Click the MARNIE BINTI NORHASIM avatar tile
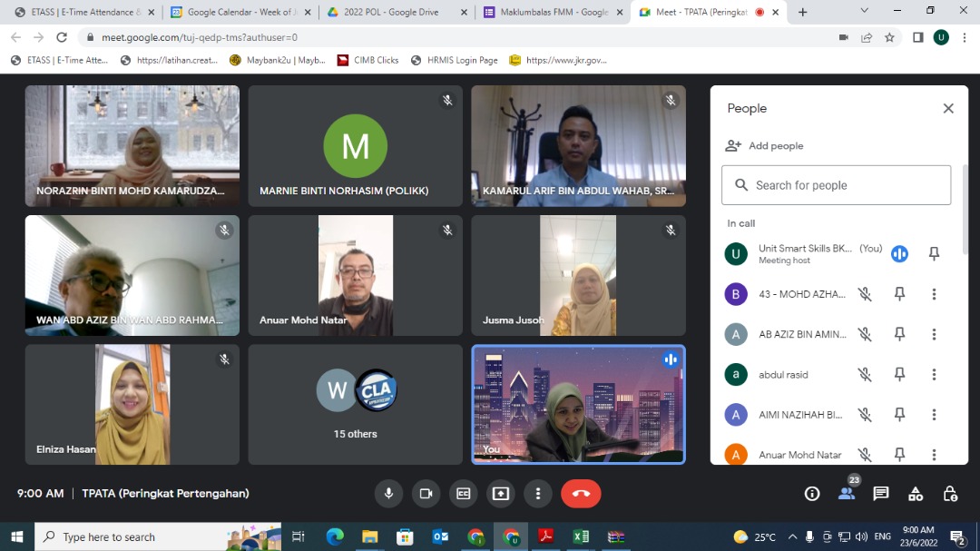Viewport: 980px width, 551px height. [355, 146]
